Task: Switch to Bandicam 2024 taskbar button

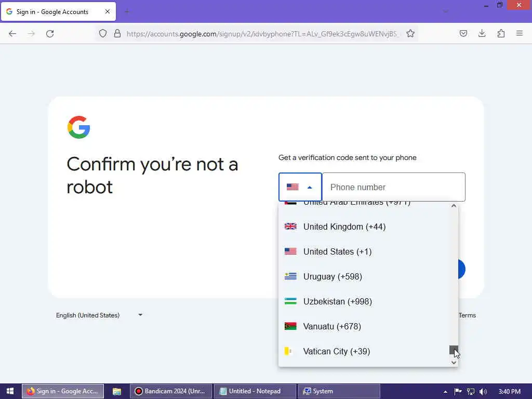Action: click(170, 391)
